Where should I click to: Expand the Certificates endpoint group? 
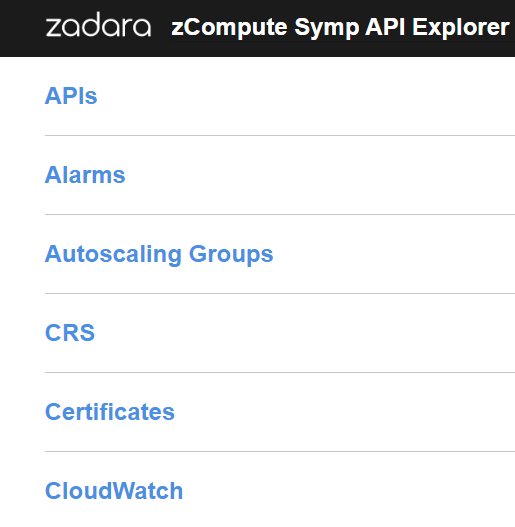[x=110, y=412]
